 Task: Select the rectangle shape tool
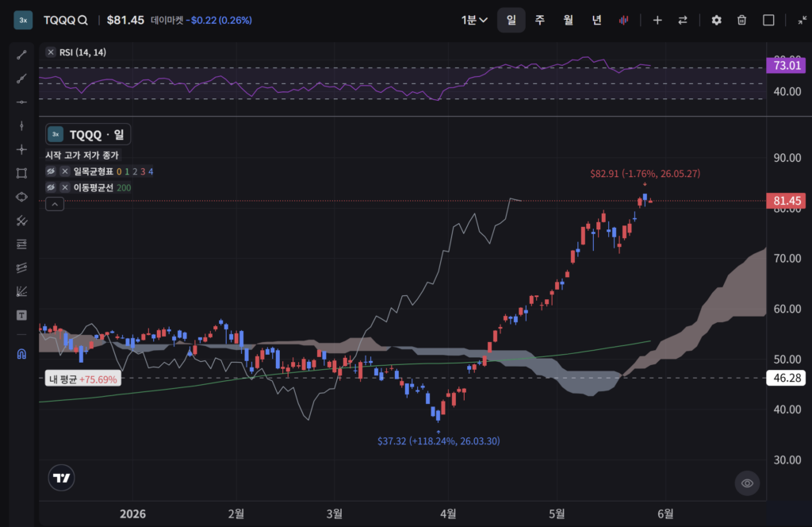coord(21,173)
